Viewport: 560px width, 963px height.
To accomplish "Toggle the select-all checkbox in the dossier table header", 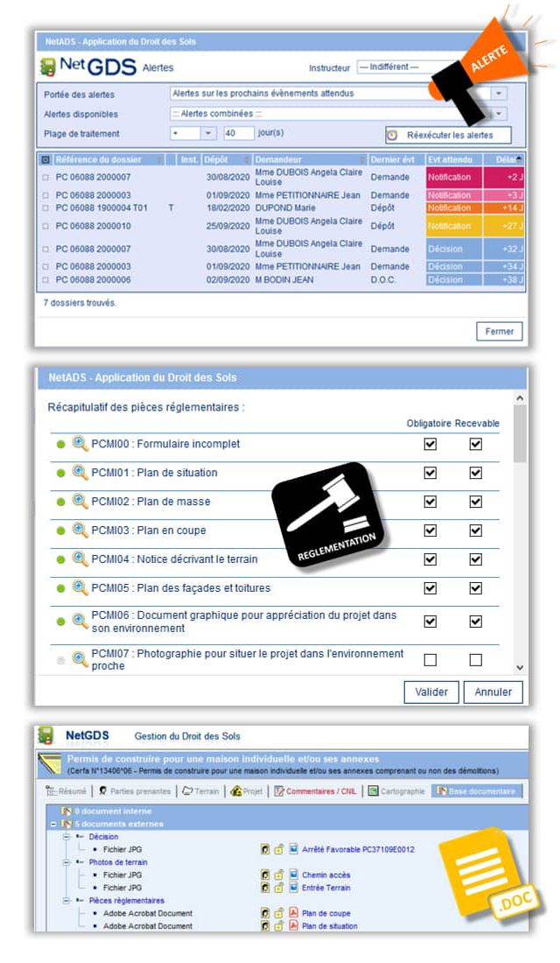I will [x=45, y=159].
